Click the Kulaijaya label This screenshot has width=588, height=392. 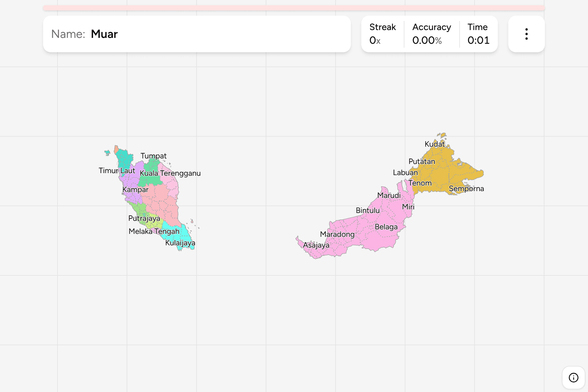[x=180, y=243]
